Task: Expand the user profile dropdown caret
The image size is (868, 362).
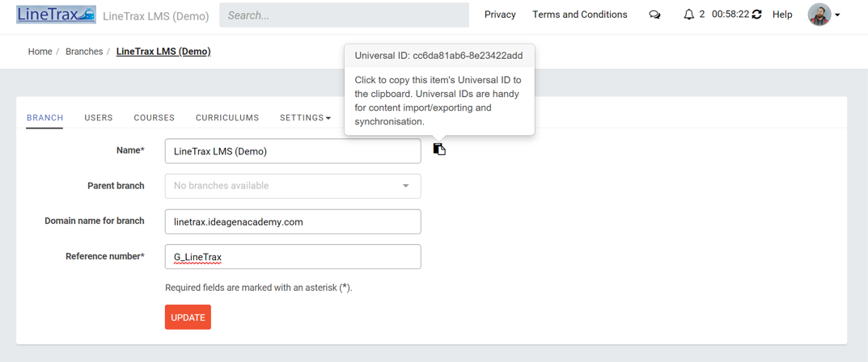Action: [837, 15]
